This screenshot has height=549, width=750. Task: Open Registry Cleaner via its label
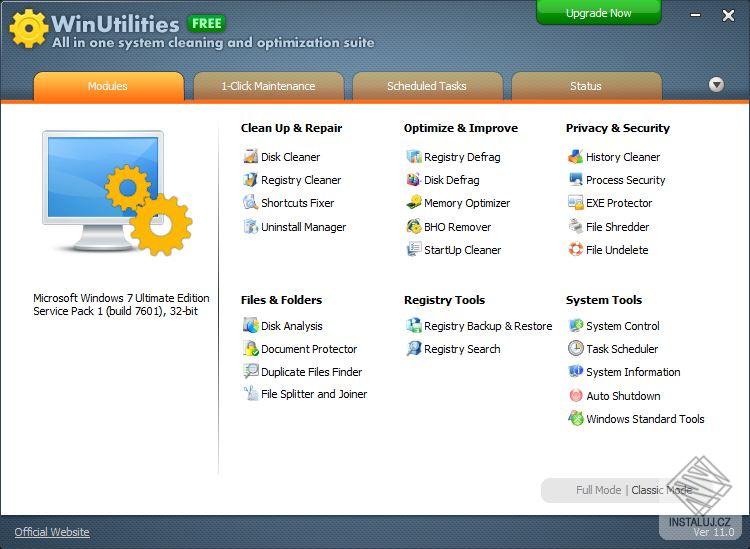pyautogui.click(x=301, y=180)
